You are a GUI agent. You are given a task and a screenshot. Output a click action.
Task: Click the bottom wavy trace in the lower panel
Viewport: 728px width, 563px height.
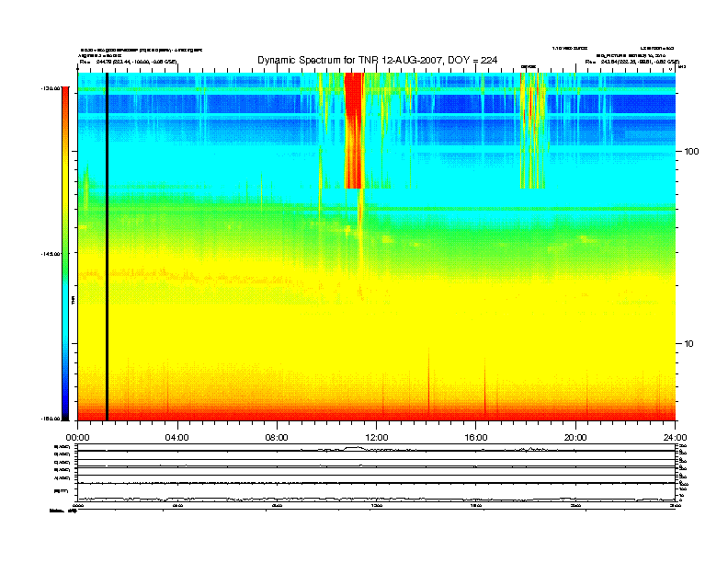pos(376,500)
